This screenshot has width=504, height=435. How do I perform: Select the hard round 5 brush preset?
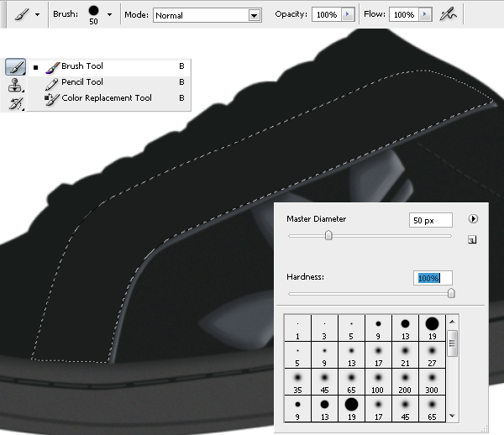pos(351,328)
